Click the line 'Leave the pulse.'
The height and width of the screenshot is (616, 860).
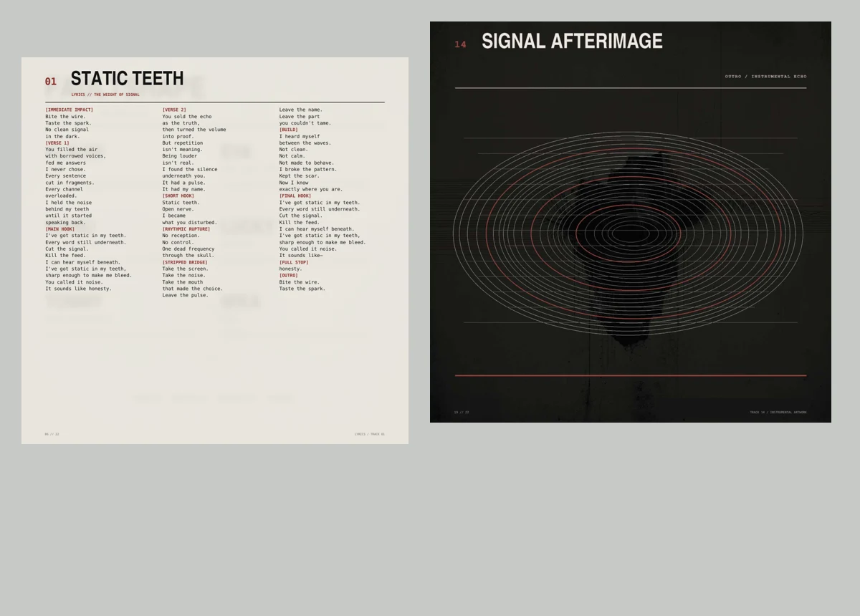pyautogui.click(x=186, y=295)
